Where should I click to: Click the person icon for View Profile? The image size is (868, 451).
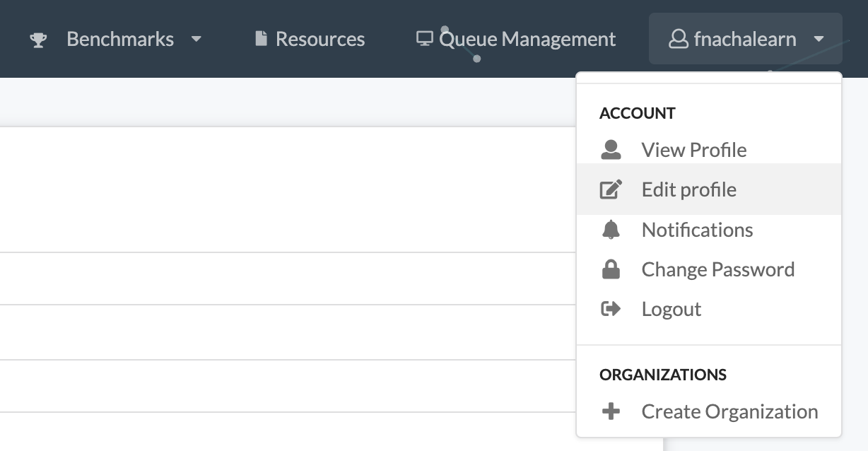611,150
